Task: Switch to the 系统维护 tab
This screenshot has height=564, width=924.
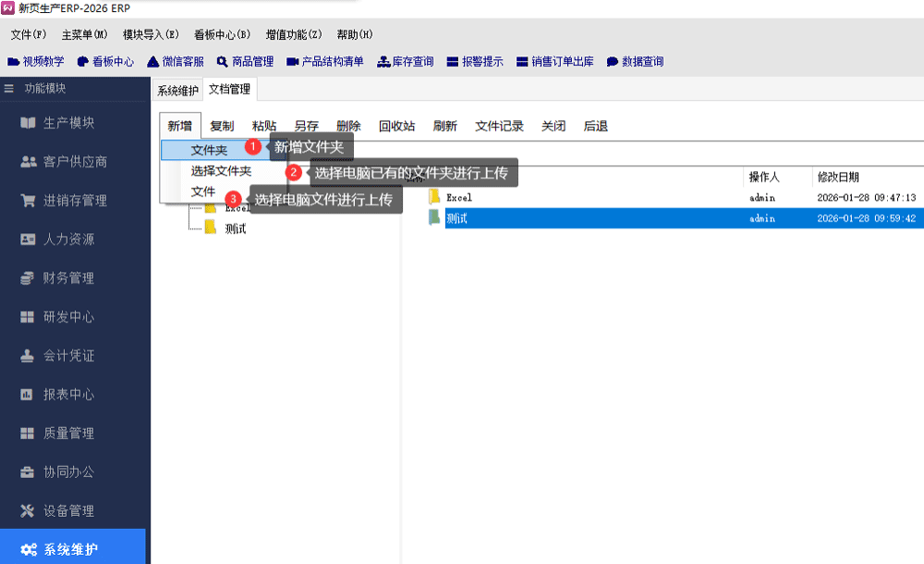Action: 177,90
